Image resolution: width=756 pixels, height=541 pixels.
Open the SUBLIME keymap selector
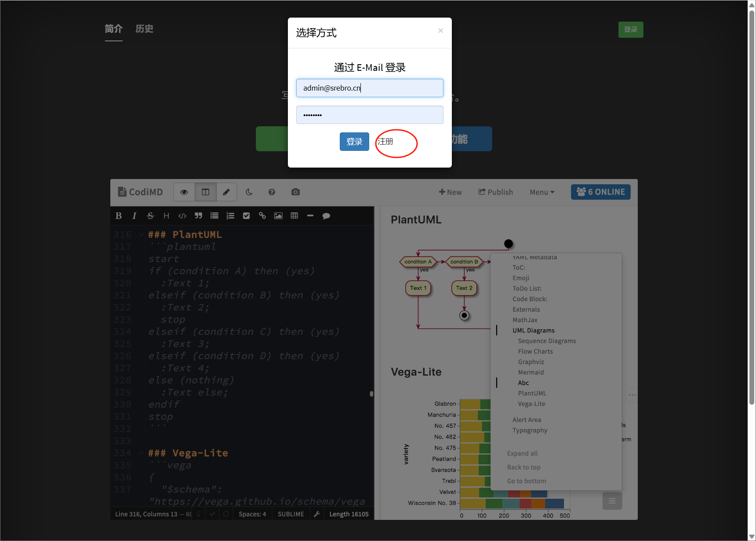(x=291, y=514)
